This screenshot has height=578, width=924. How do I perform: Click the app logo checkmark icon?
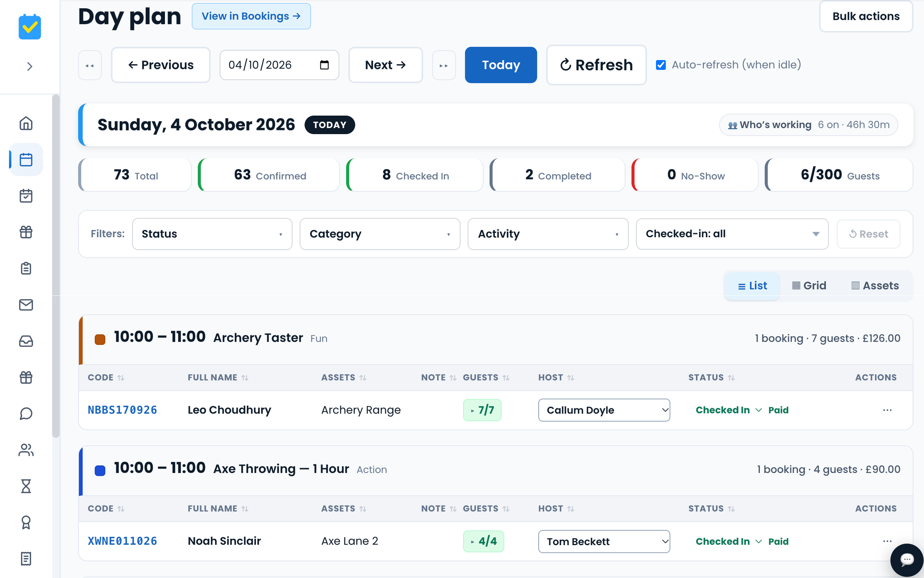click(30, 27)
